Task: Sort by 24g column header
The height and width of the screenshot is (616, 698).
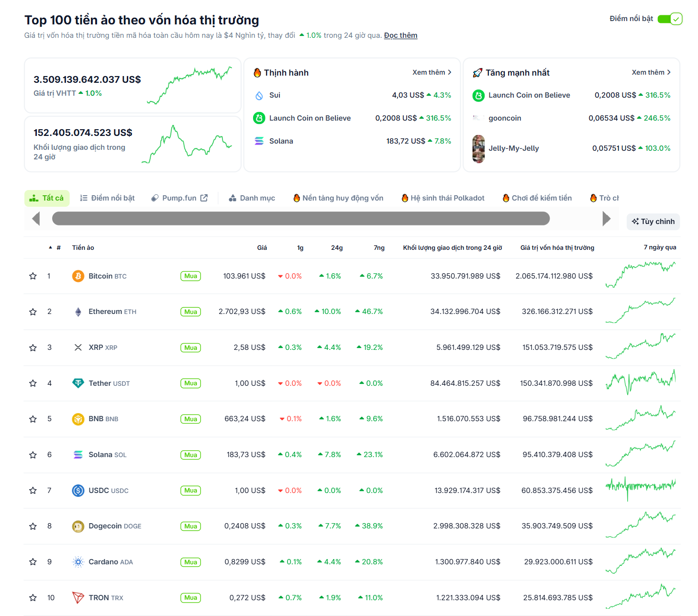Action: (337, 247)
